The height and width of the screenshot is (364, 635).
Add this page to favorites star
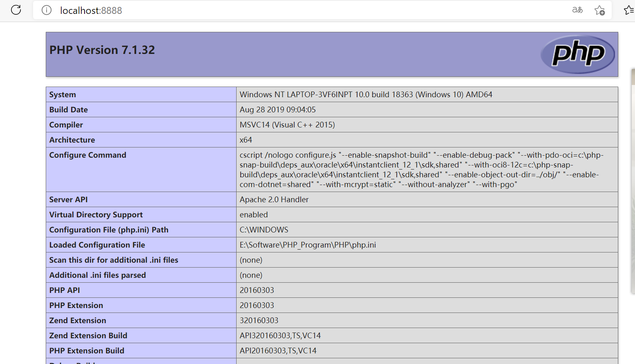click(x=599, y=10)
